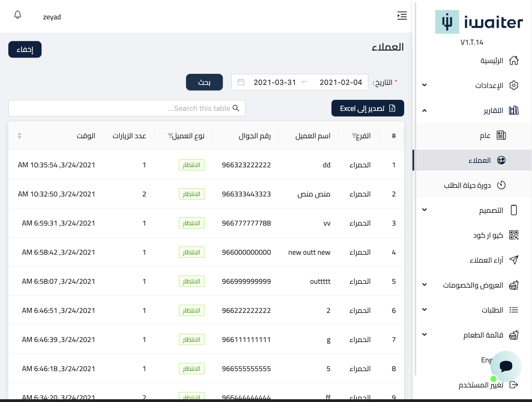Click the notification bell icon
This screenshot has width=532, height=402.
(x=18, y=15)
